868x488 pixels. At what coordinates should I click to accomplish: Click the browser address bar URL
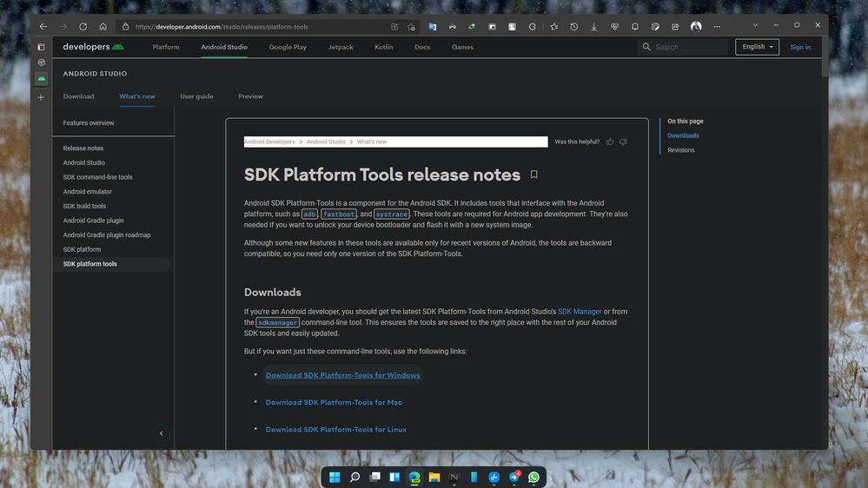coord(222,27)
